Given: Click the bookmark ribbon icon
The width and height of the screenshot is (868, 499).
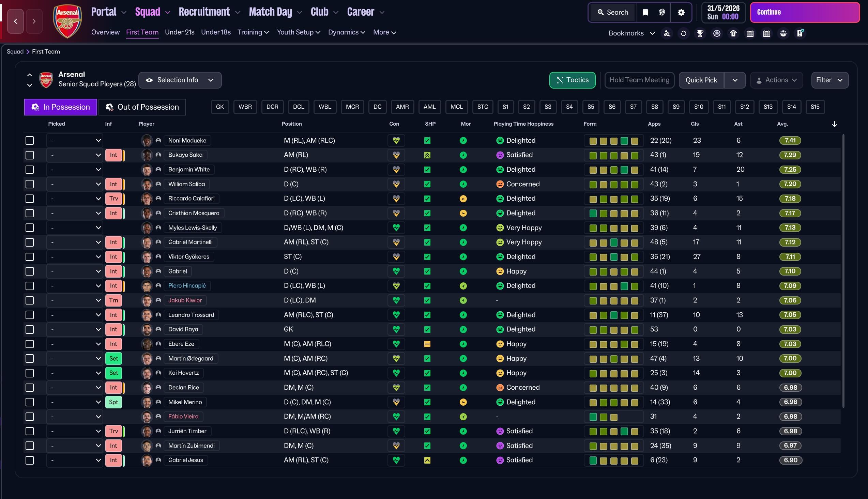Looking at the screenshot, I should (645, 12).
